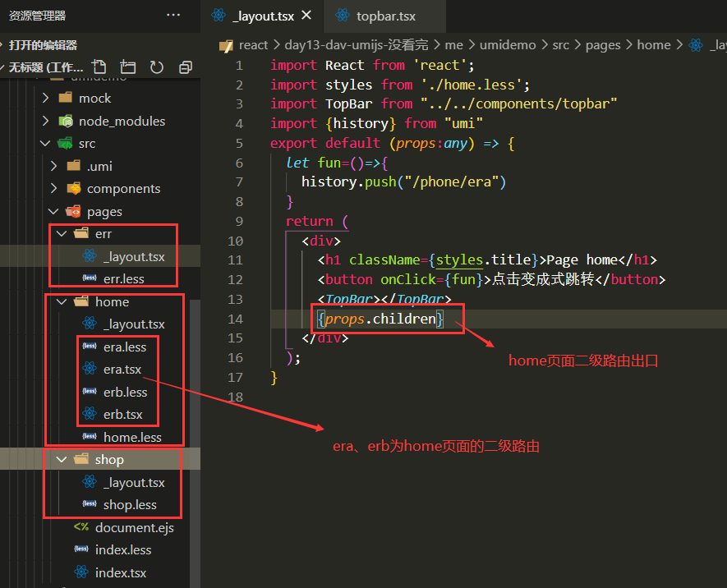Click the shop folder icon
This screenshot has width=727, height=588.
pos(81,459)
